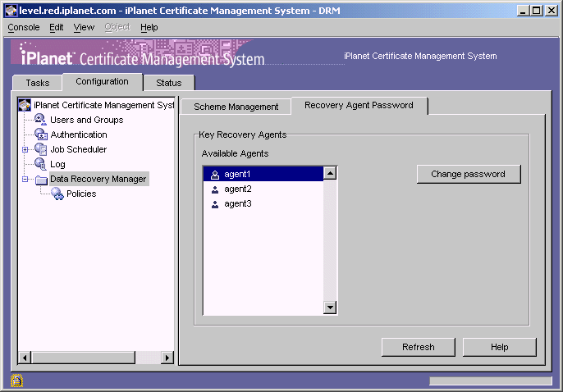Collapse the Data Recovery Manager node

tap(25, 179)
